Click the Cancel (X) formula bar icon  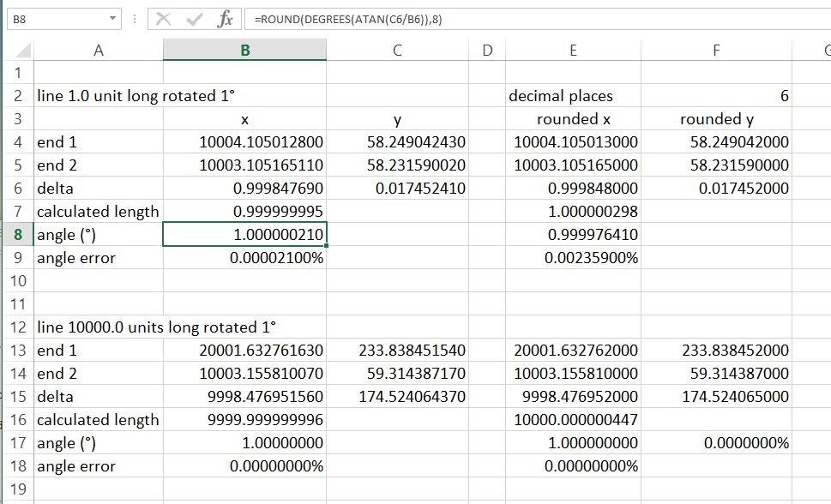[163, 20]
